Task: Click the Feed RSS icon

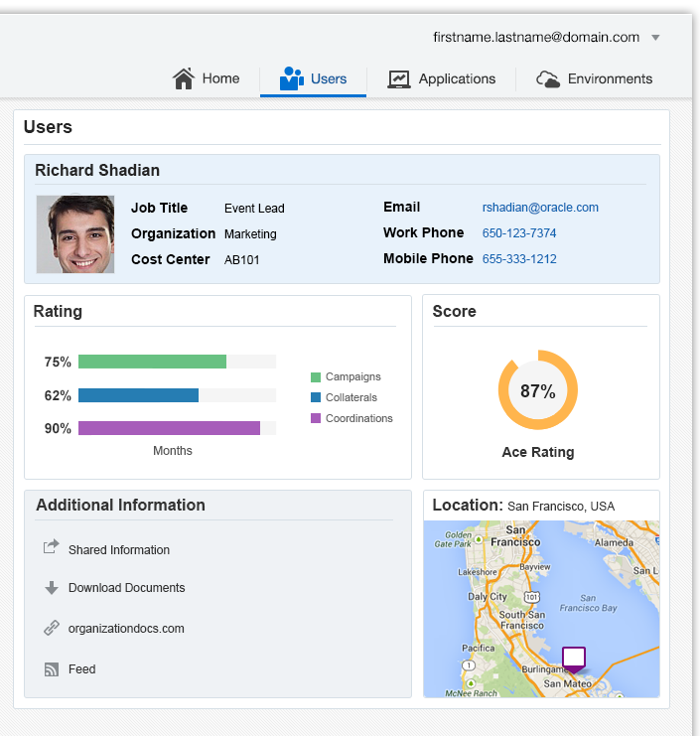Action: [x=52, y=669]
